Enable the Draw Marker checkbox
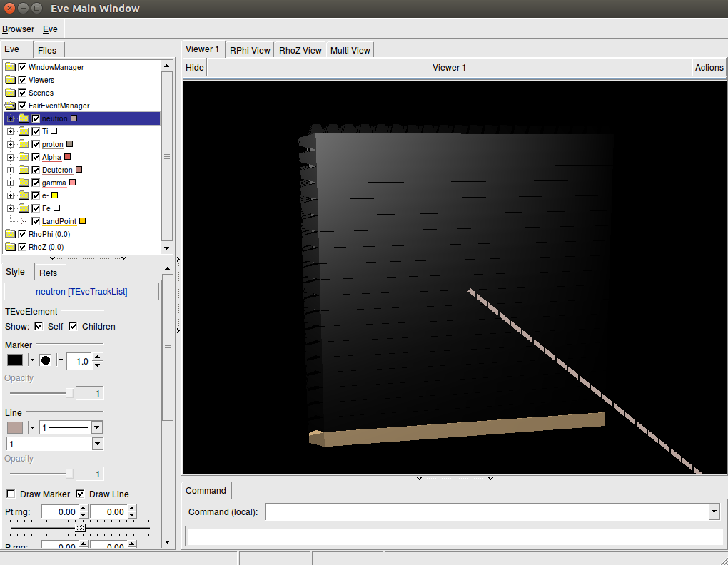The width and height of the screenshot is (728, 565). point(11,494)
